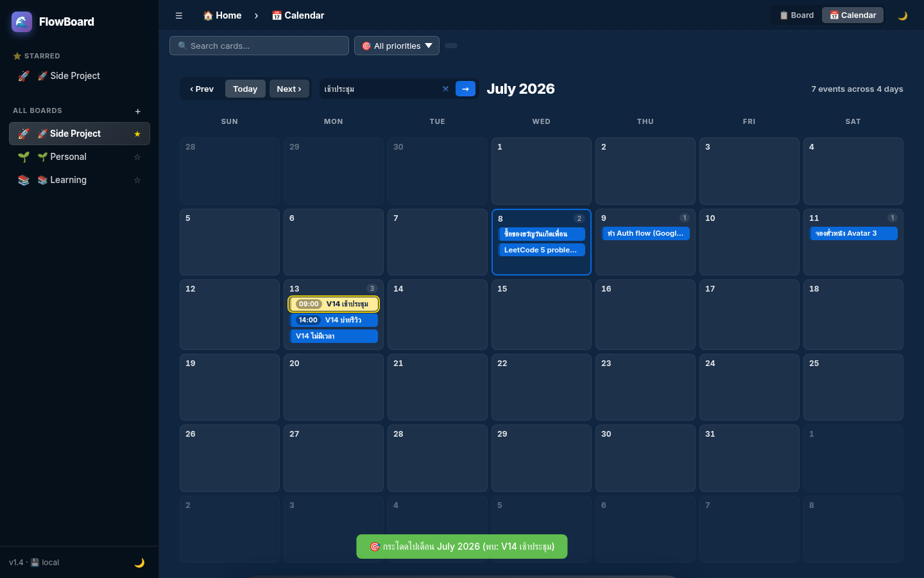
Task: Open untimed V14 event on July 13
Action: (x=334, y=336)
